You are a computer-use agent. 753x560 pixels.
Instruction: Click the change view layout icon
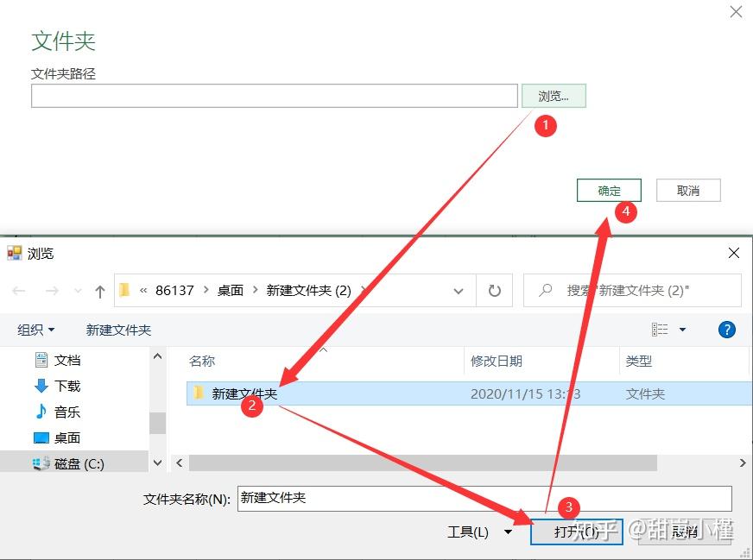pyautogui.click(x=660, y=330)
